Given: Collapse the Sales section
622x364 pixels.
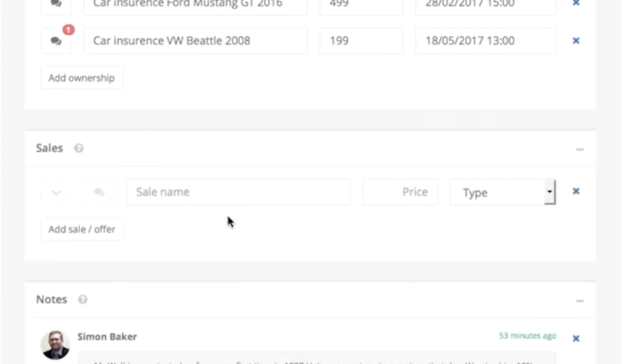Looking at the screenshot, I should [580, 149].
